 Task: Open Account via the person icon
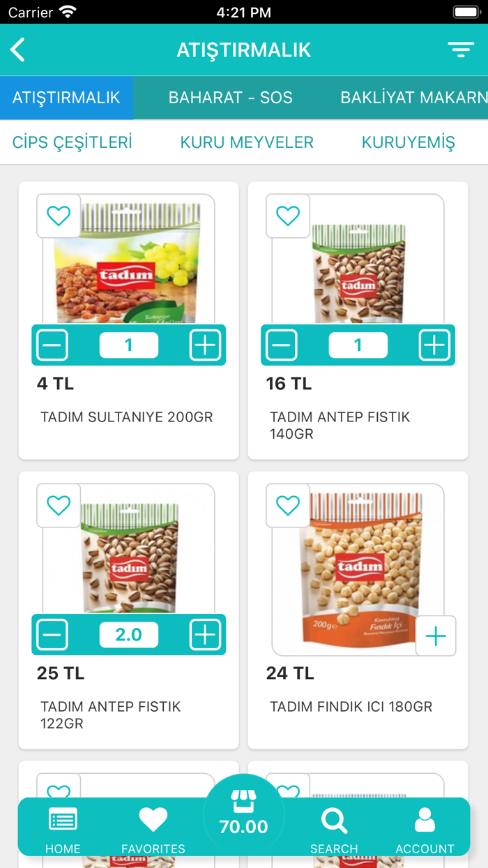tap(425, 822)
